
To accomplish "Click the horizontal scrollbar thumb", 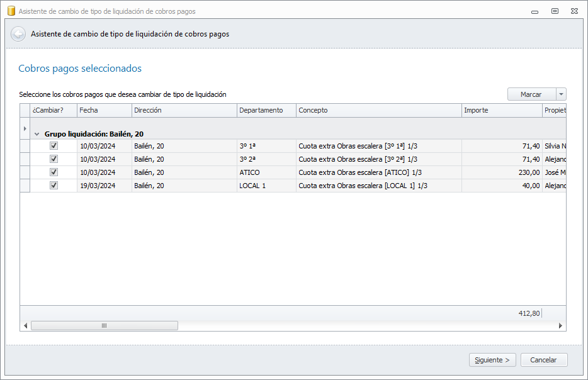I will click(x=104, y=326).
